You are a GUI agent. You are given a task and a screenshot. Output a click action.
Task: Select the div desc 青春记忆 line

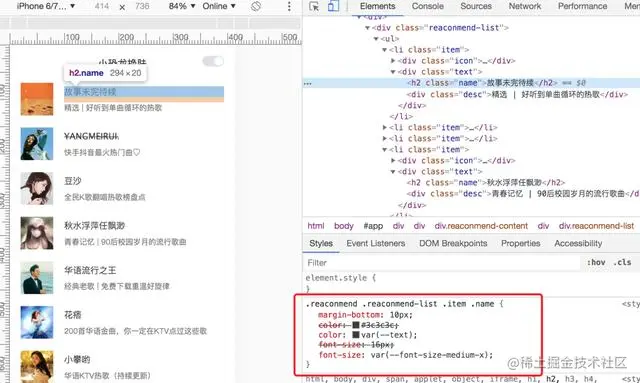522,194
